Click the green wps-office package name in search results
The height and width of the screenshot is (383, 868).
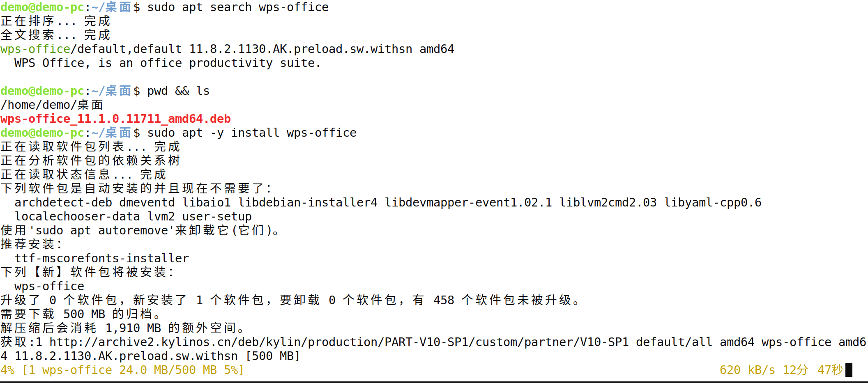point(35,49)
